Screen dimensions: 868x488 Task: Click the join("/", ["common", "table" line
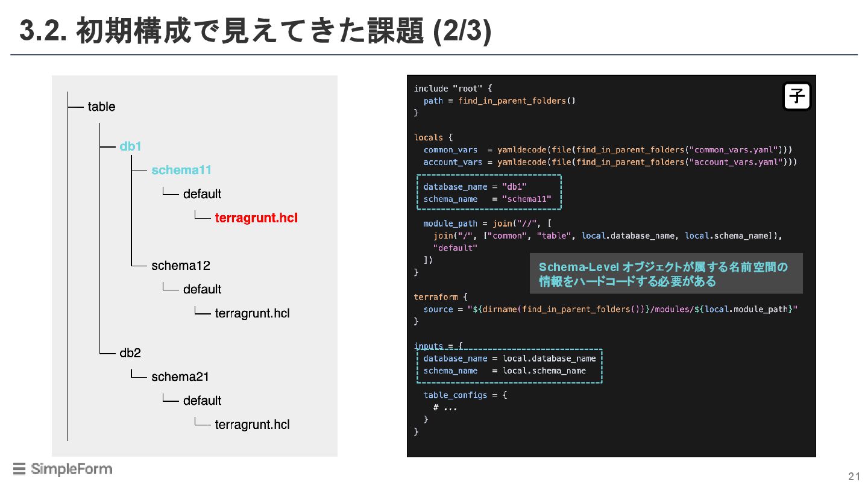tap(608, 236)
